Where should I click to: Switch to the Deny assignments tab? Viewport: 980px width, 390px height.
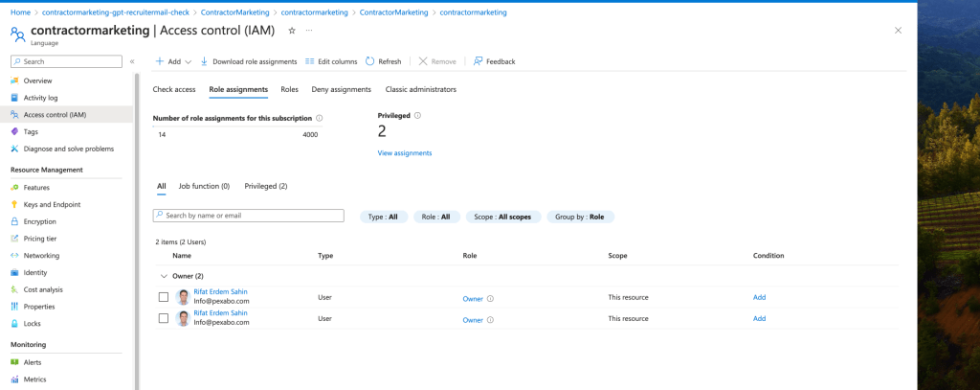(x=342, y=89)
